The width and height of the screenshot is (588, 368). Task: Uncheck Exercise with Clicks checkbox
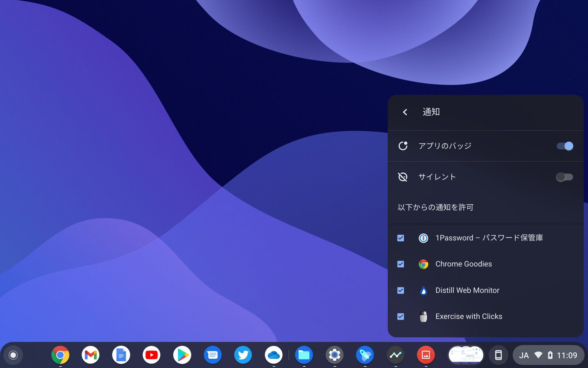point(401,316)
